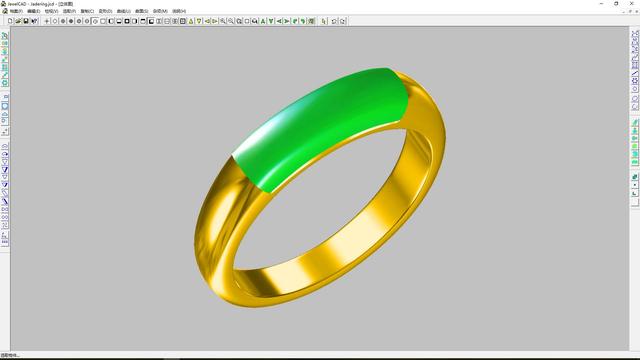The image size is (640, 360).
Task: Open the 杂项(M) Misc menu
Action: pyautogui.click(x=160, y=11)
